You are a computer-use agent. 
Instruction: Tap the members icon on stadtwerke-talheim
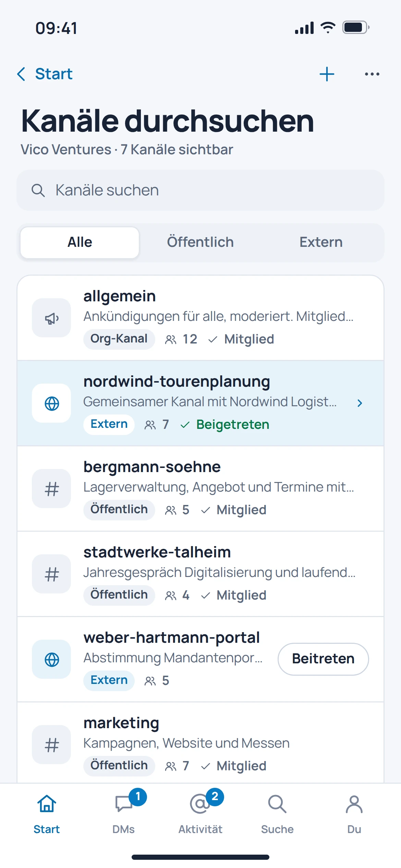pos(171,596)
